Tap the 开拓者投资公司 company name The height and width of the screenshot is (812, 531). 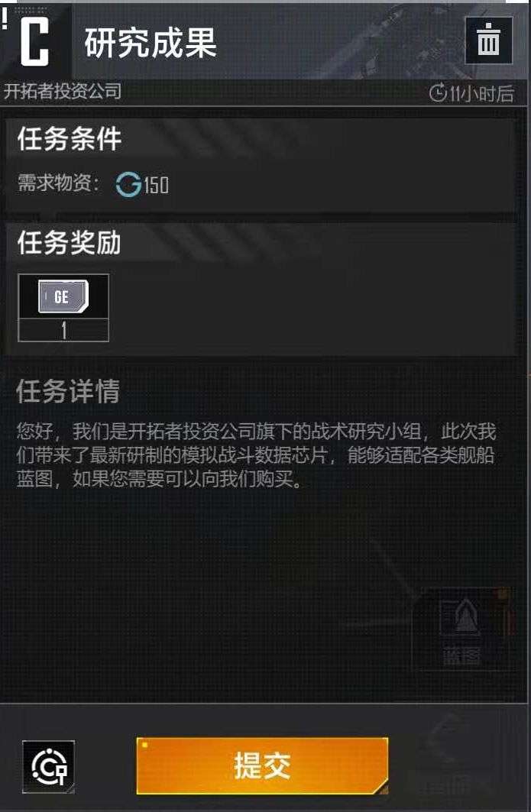coord(62,91)
